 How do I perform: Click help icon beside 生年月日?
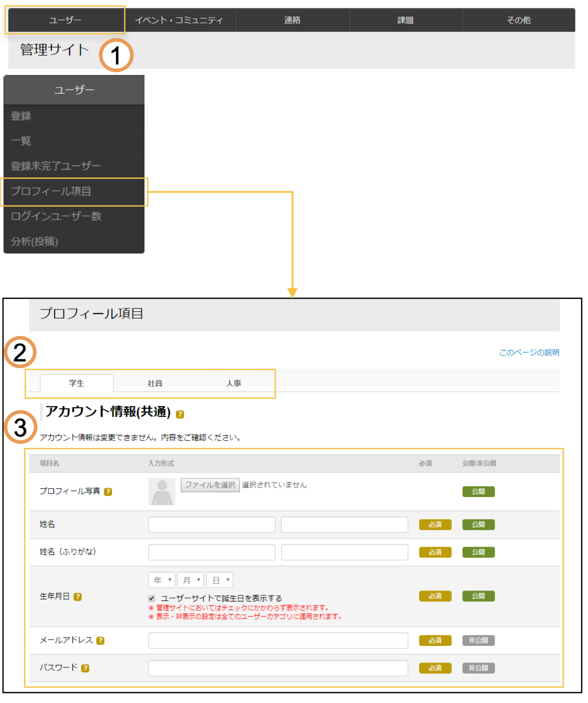(x=77, y=596)
